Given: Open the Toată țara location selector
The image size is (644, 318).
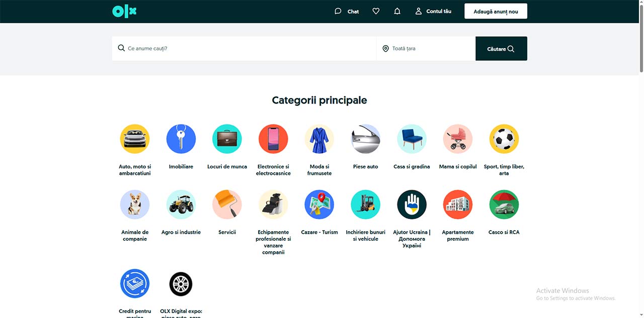Looking at the screenshot, I should click(x=425, y=48).
